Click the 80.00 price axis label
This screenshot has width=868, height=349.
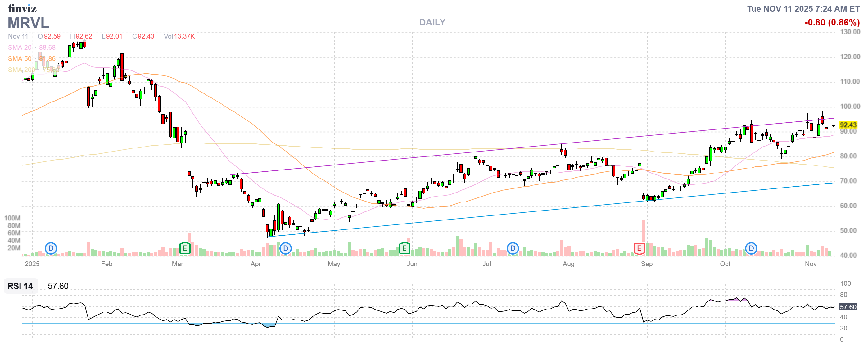(x=848, y=156)
